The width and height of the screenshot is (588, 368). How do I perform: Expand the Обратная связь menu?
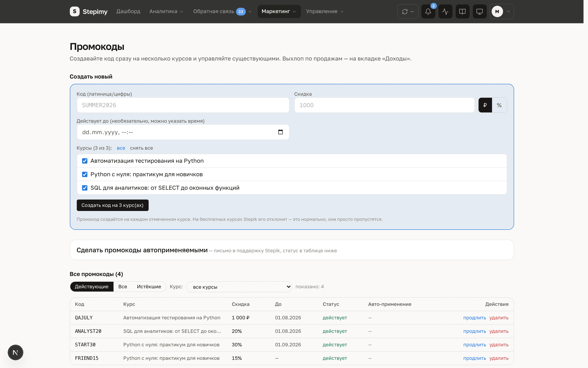tap(222, 11)
